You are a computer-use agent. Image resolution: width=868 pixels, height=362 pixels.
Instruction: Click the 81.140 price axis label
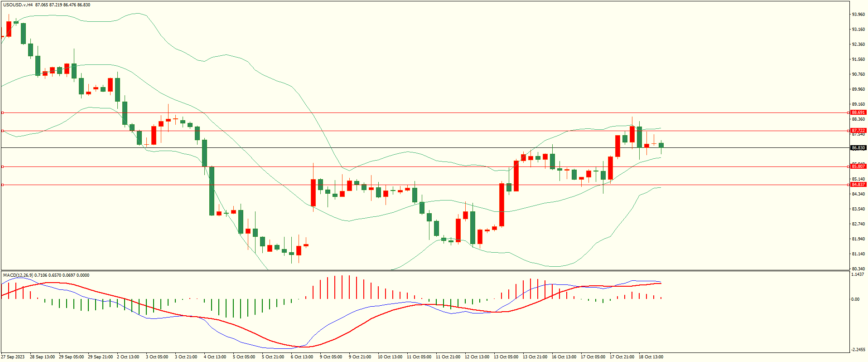[x=858, y=254]
